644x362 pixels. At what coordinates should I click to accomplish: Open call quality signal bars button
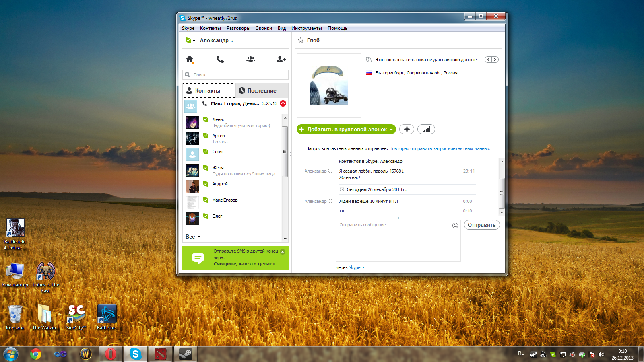click(x=426, y=129)
